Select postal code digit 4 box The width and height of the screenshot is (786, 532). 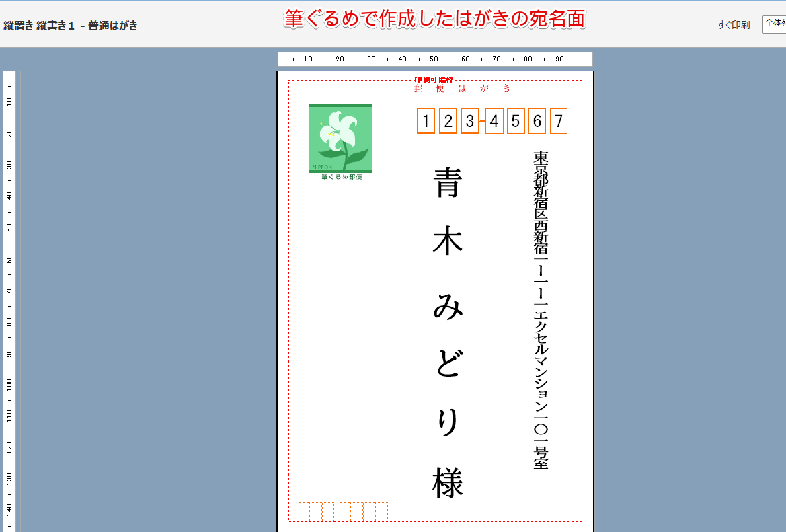496,122
